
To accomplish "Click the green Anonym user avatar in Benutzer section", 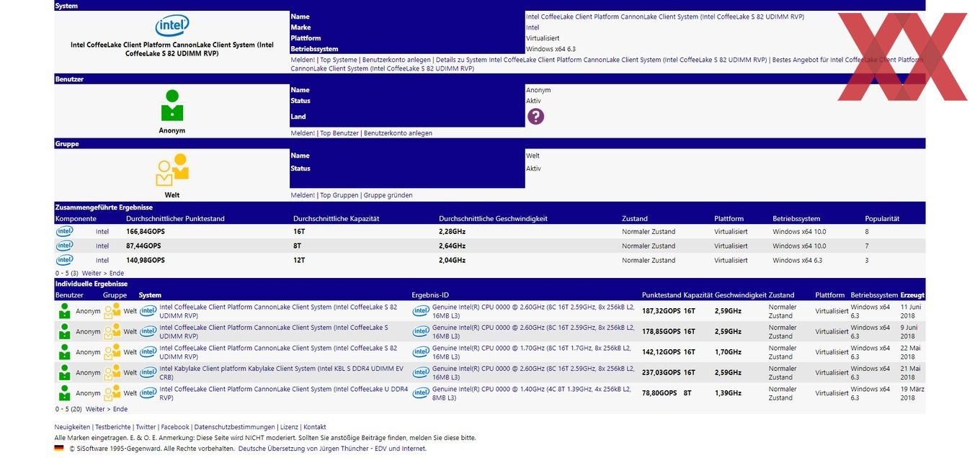I will coord(172,105).
